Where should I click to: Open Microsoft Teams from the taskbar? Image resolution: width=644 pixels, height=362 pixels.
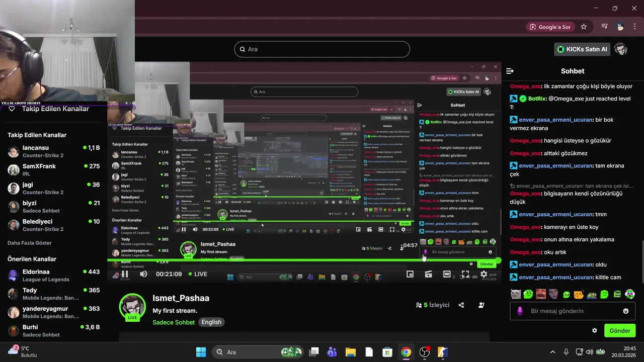[x=332, y=352]
